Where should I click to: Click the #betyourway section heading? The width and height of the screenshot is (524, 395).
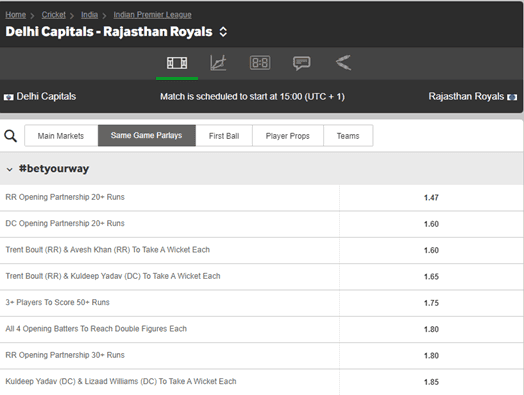(54, 169)
